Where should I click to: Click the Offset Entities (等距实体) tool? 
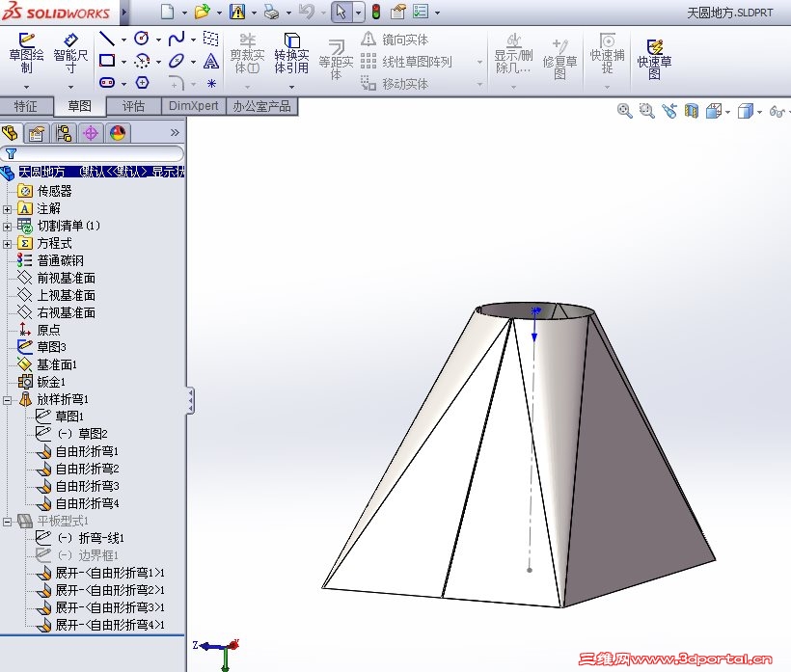336,60
